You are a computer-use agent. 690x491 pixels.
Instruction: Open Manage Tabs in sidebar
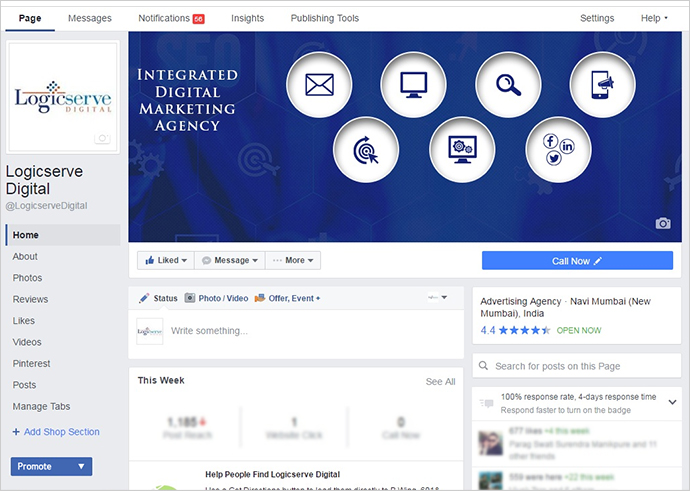(41, 406)
